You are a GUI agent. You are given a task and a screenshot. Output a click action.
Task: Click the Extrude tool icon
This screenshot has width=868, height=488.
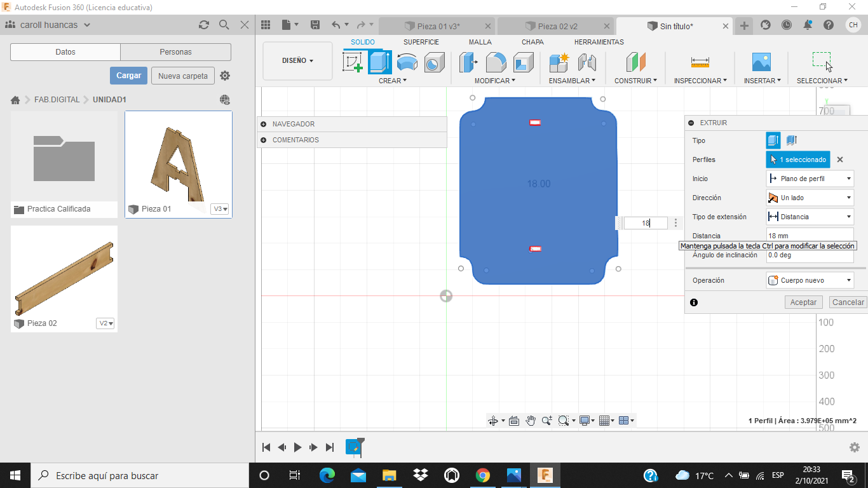pyautogui.click(x=380, y=62)
